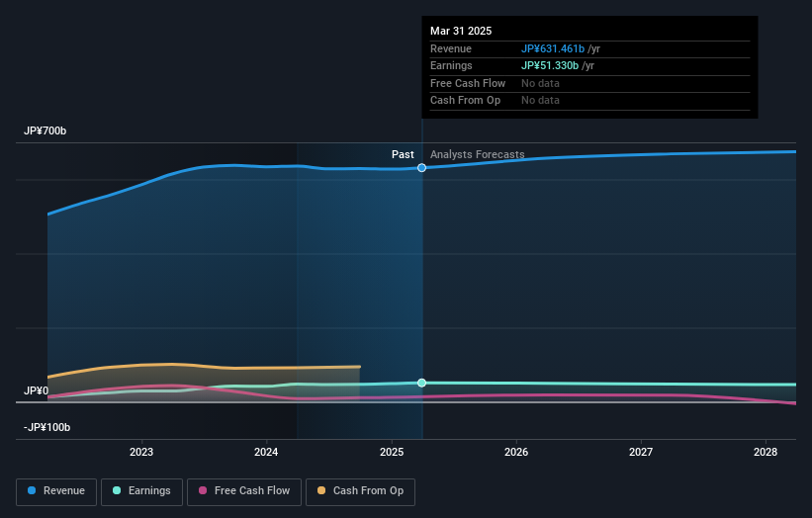The width and height of the screenshot is (812, 518).
Task: Click the Earnings row label in tooltip
Action: pyautogui.click(x=451, y=65)
